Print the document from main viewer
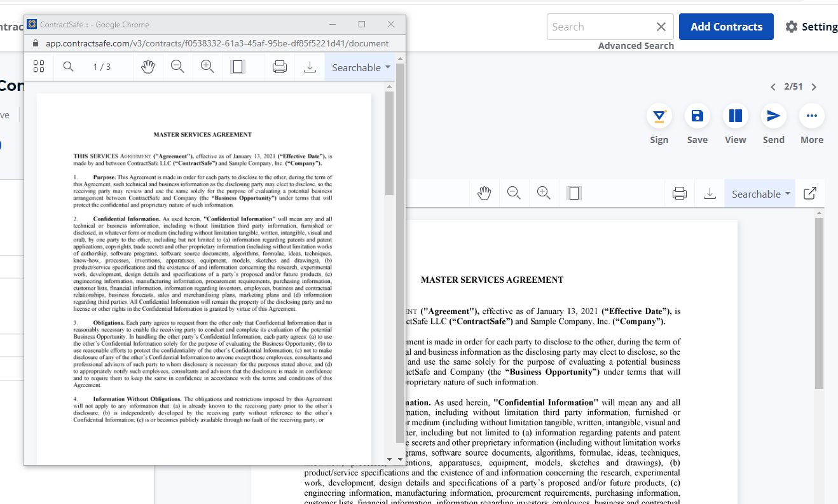 tap(680, 193)
